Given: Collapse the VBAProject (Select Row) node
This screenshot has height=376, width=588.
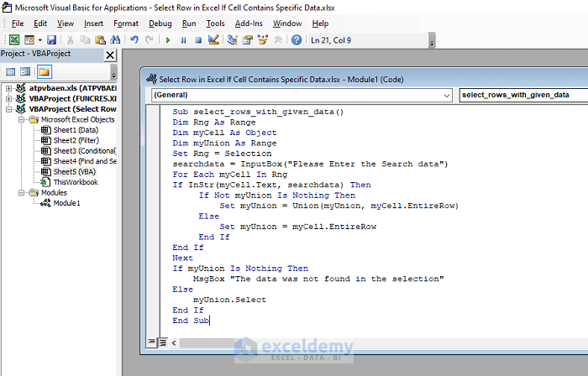Looking at the screenshot, I should click(8, 109).
